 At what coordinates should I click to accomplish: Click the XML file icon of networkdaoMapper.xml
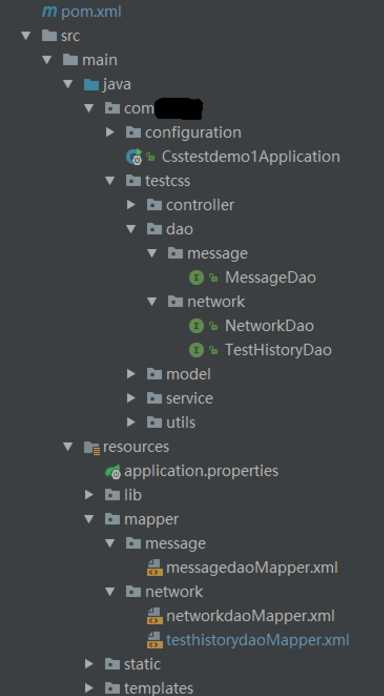(154, 616)
